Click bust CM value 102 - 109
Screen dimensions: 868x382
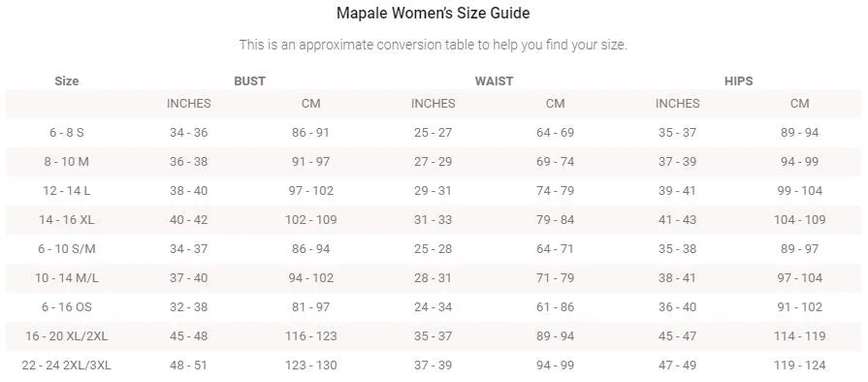[x=310, y=220]
